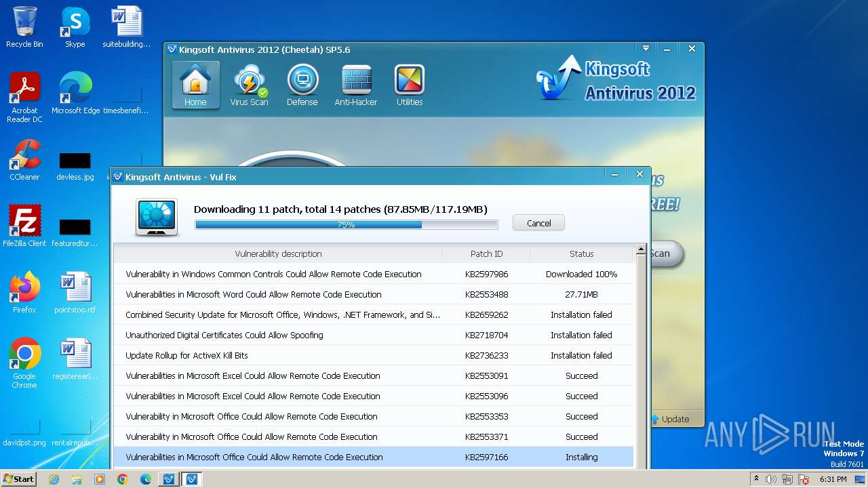Open File Explorer from the taskbar
Viewport: 868px width, 488px height.
tap(77, 479)
